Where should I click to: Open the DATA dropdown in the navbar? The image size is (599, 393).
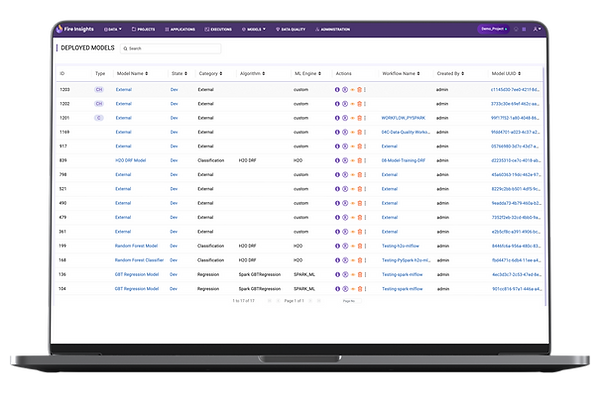[x=113, y=29]
